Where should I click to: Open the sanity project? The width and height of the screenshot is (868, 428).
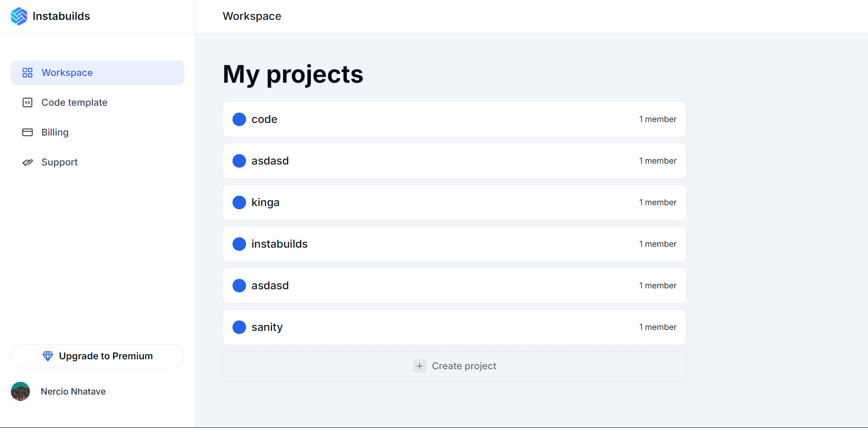click(454, 327)
